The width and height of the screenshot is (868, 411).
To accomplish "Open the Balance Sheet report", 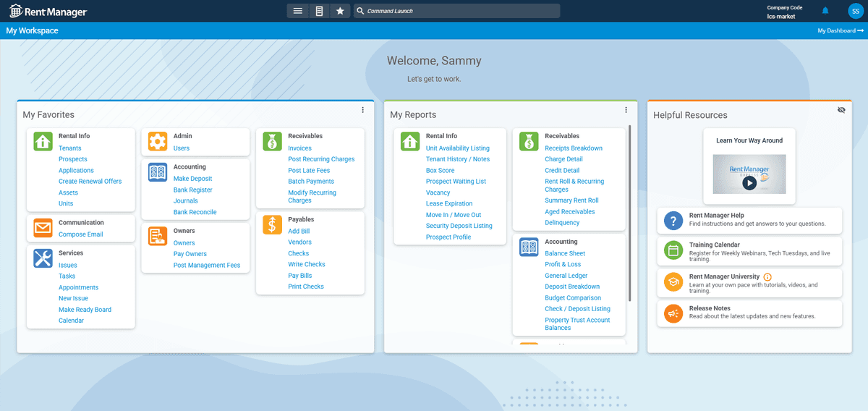I will (x=565, y=253).
